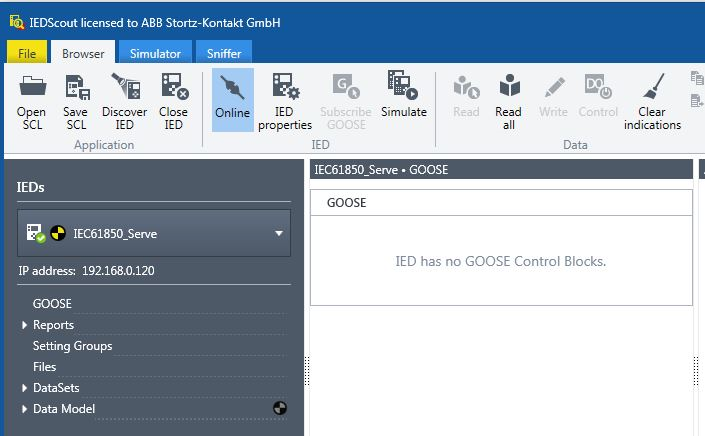Image resolution: width=705 pixels, height=436 pixels.
Task: Click the Save SCL icon
Action: (x=78, y=87)
